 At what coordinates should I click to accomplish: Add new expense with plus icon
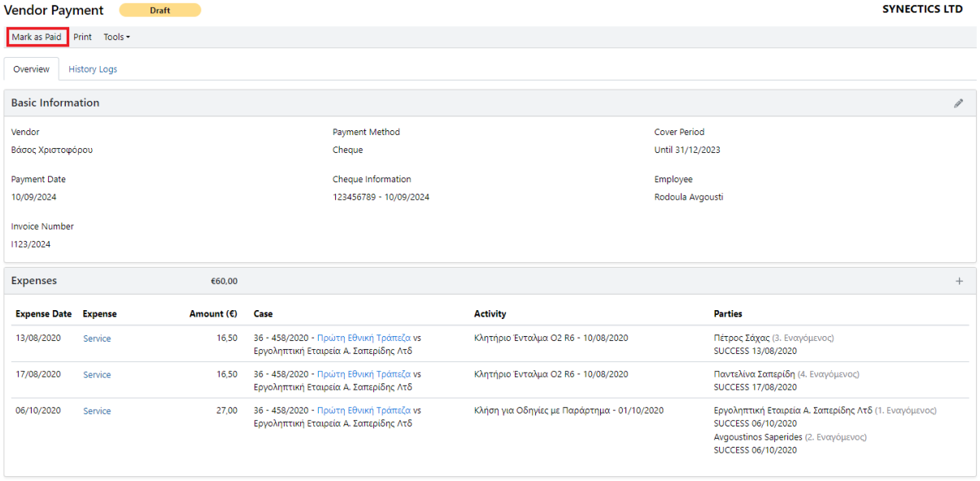[x=959, y=281]
